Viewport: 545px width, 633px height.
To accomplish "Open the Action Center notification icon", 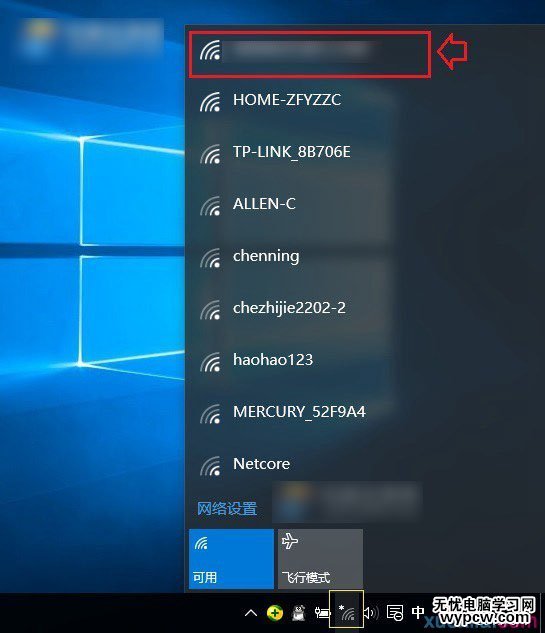I will tap(394, 613).
